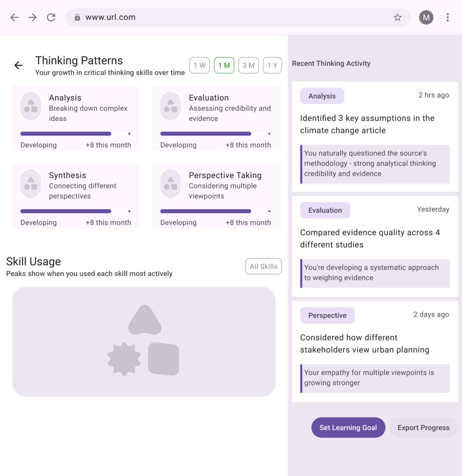The width and height of the screenshot is (462, 476).
Task: Click the Analysis skill card icon
Action: coord(31,106)
